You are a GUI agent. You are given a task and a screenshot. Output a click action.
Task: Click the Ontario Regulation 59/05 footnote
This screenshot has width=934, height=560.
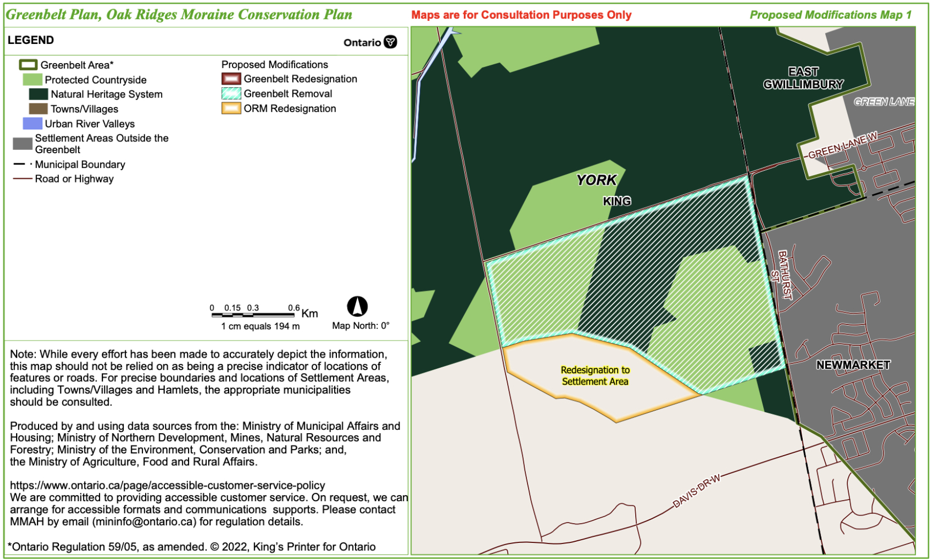pos(192,547)
